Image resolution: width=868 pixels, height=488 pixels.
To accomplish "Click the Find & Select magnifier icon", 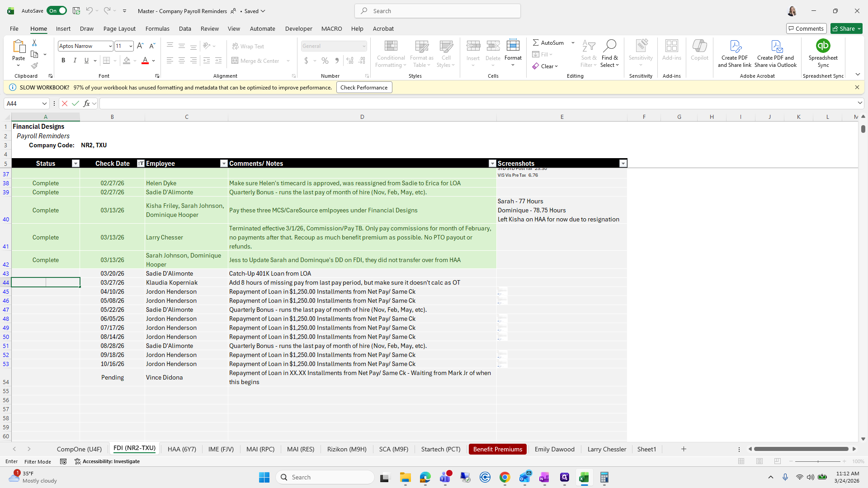I will [609, 46].
